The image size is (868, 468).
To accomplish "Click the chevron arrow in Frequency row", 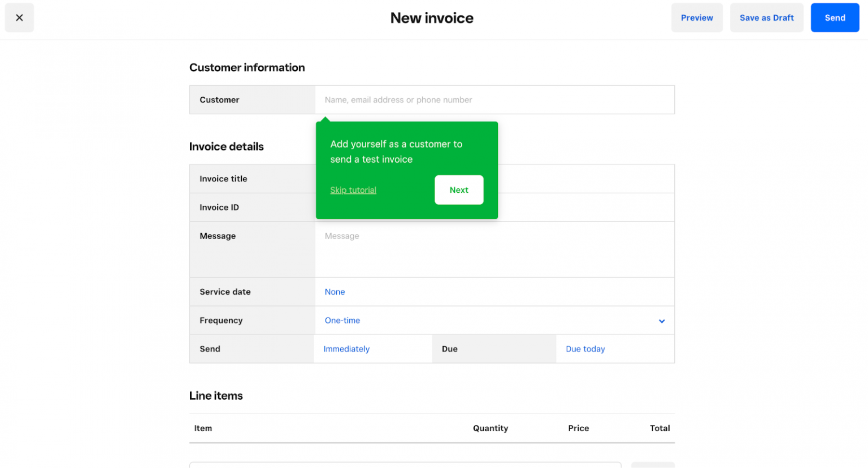I will pyautogui.click(x=661, y=321).
